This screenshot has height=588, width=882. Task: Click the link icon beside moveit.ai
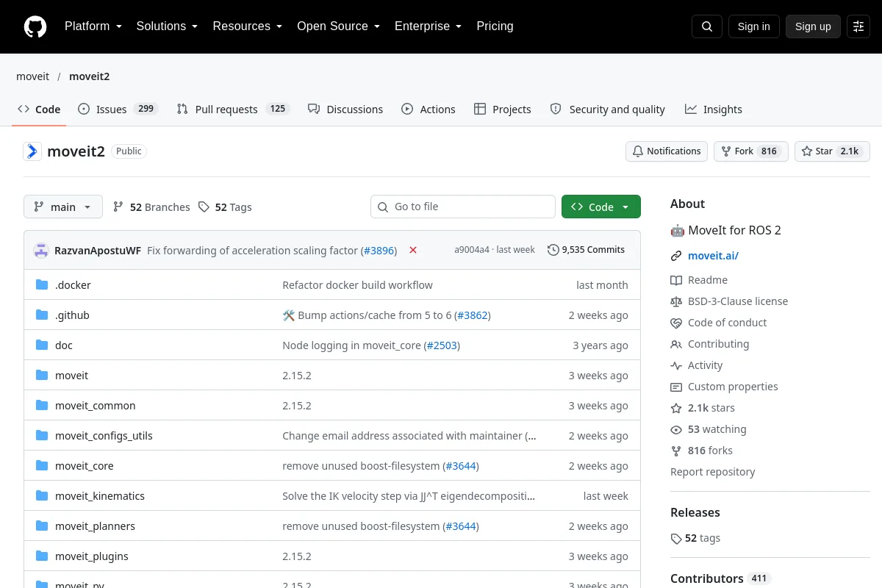(676, 256)
